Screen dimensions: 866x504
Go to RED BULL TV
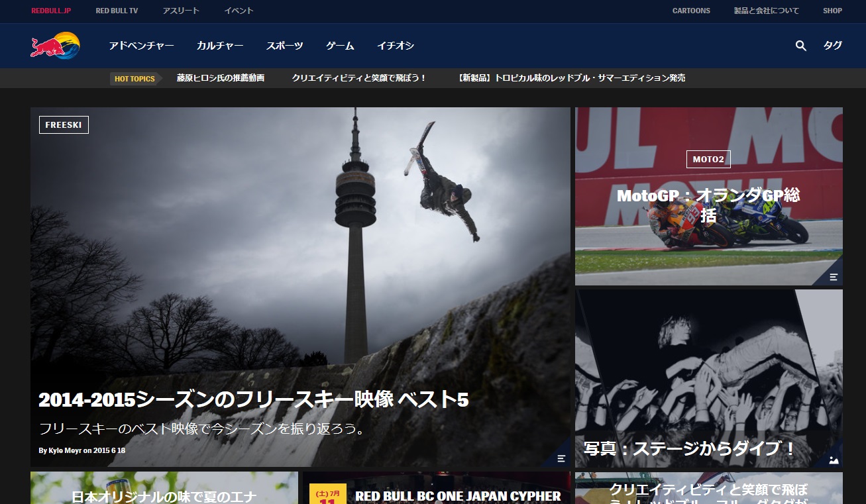(117, 11)
